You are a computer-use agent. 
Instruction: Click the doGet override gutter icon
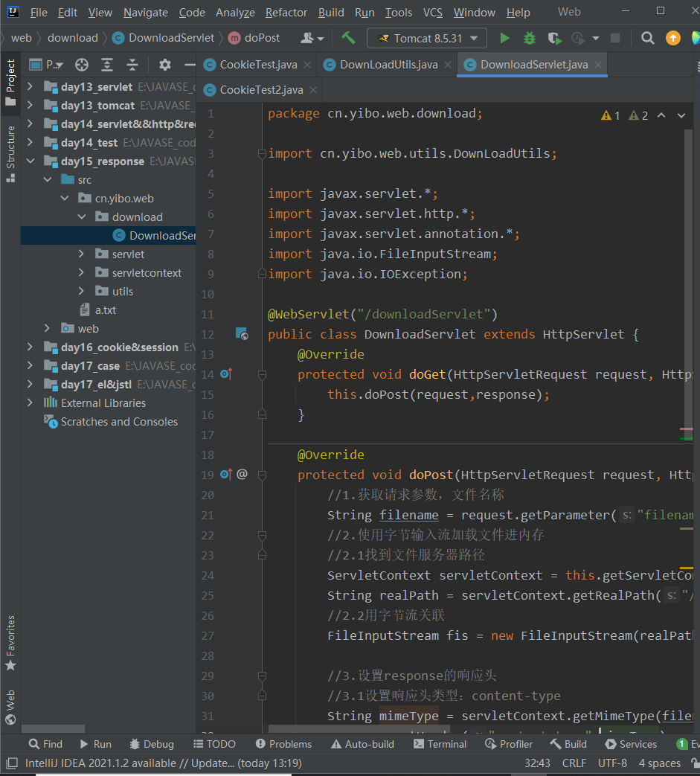226,374
